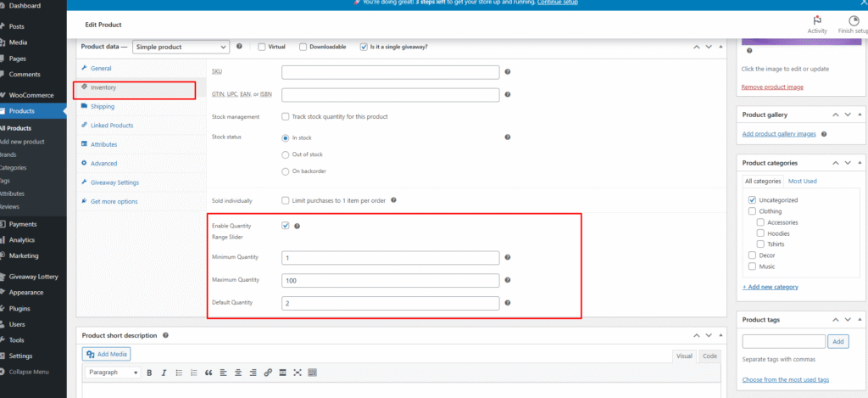The height and width of the screenshot is (398, 868).
Task: Switch to the Most Used categories tab
Action: coord(802,181)
